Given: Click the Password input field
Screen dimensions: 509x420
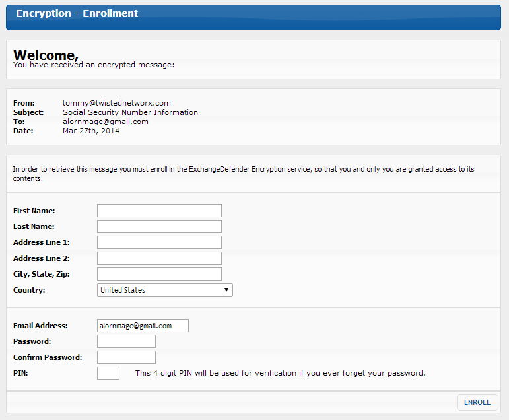Looking at the screenshot, I should pos(126,341).
